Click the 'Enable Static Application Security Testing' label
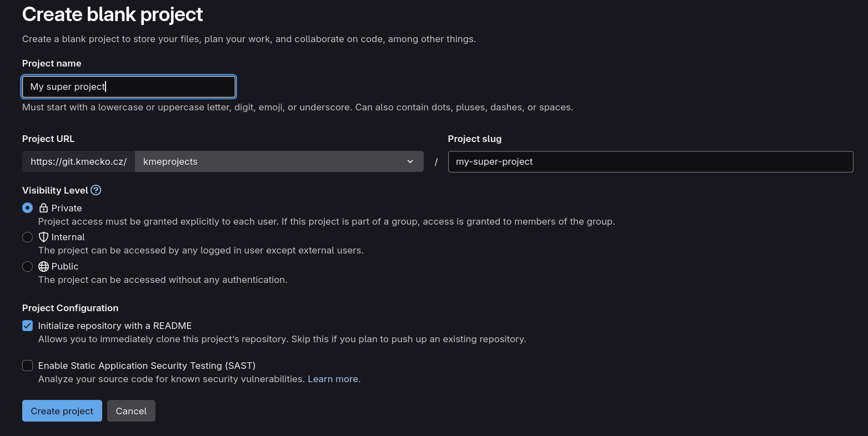The image size is (868, 436). click(x=147, y=366)
